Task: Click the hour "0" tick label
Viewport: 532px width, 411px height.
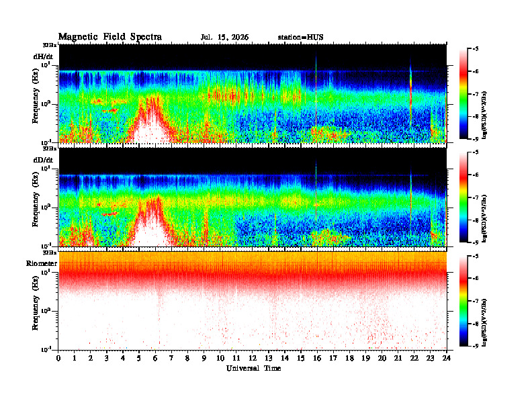Action: 58,358
